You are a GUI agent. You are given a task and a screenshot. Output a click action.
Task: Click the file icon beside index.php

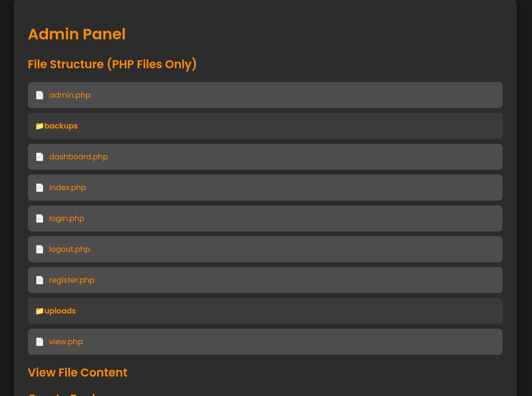(40, 188)
